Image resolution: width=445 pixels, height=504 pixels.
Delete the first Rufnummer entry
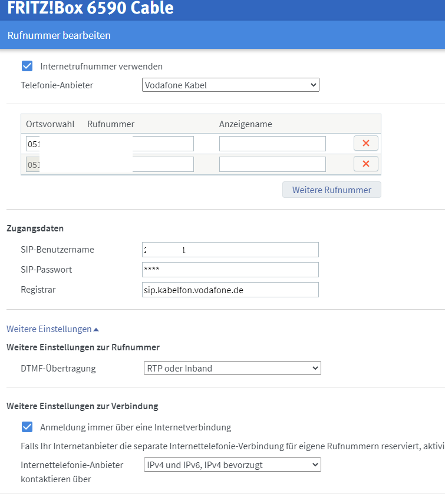pos(365,143)
